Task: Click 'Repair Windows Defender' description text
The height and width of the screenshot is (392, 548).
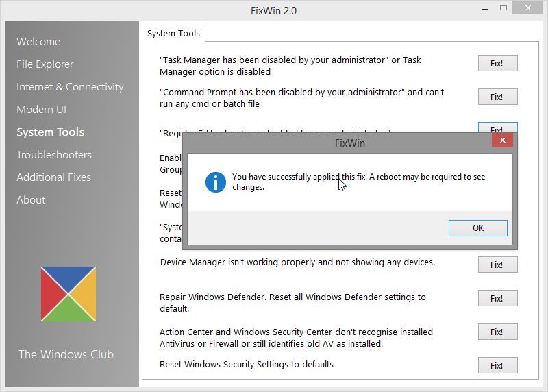Action: (x=292, y=303)
